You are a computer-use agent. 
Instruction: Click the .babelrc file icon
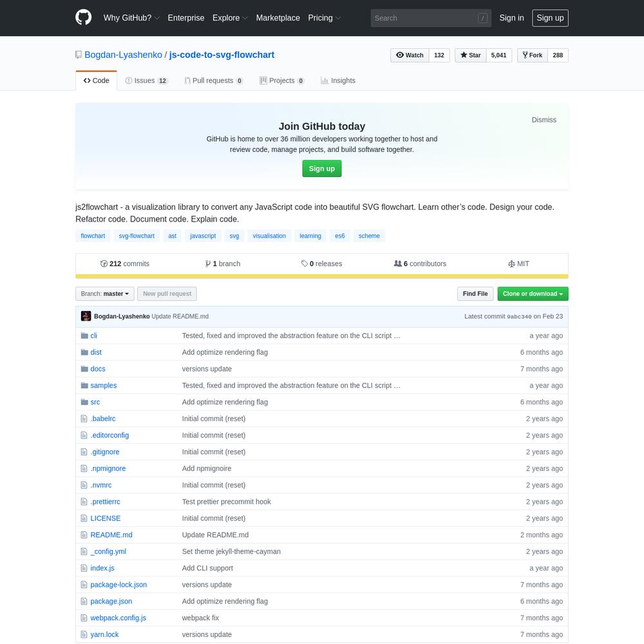(x=84, y=419)
